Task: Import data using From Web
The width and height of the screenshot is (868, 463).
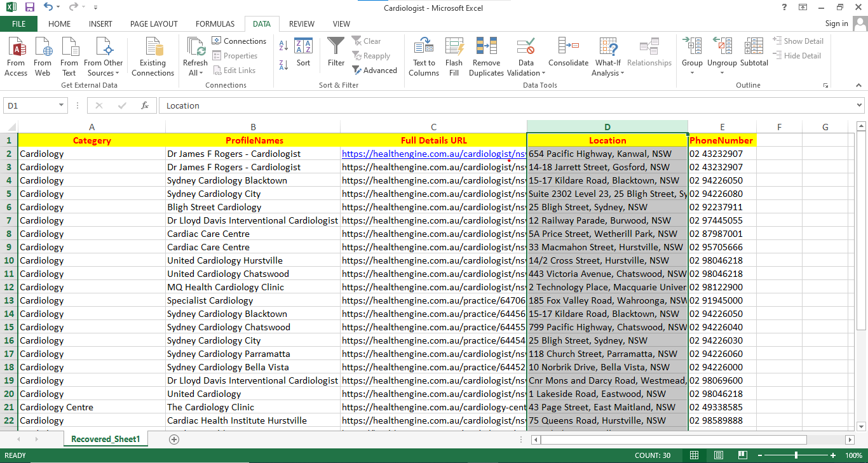Action: [x=43, y=56]
